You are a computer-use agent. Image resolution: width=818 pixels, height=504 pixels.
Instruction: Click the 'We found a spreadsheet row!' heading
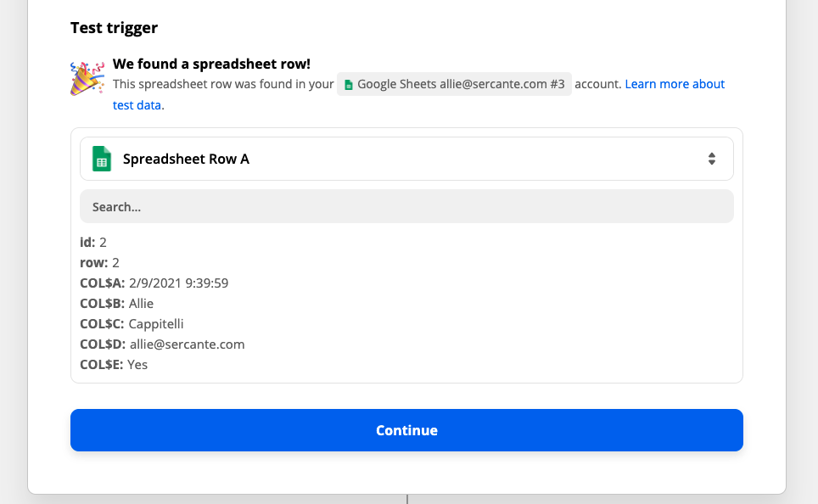coord(211,62)
